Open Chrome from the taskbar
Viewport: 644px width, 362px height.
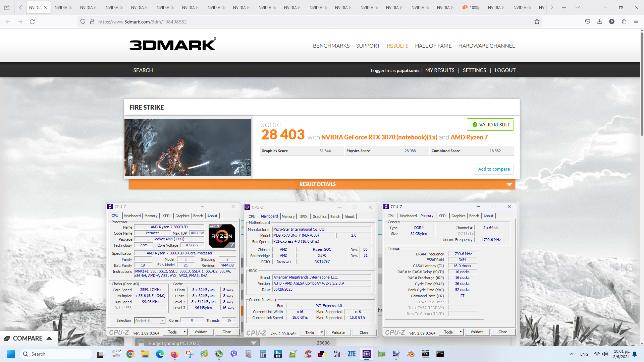(130, 354)
